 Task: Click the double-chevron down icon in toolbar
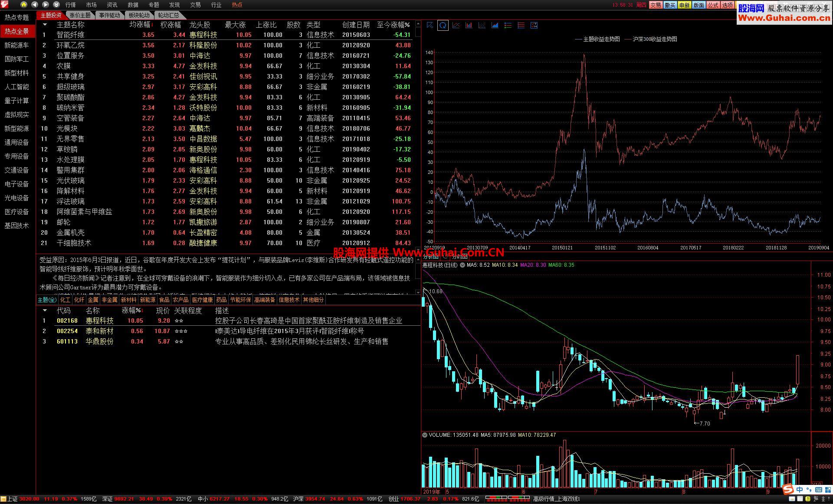tap(56, 5)
